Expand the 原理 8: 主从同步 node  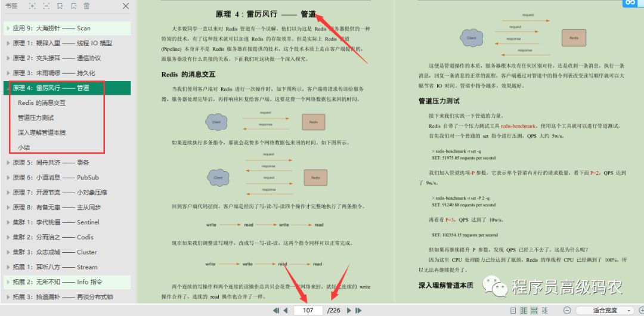click(8, 207)
